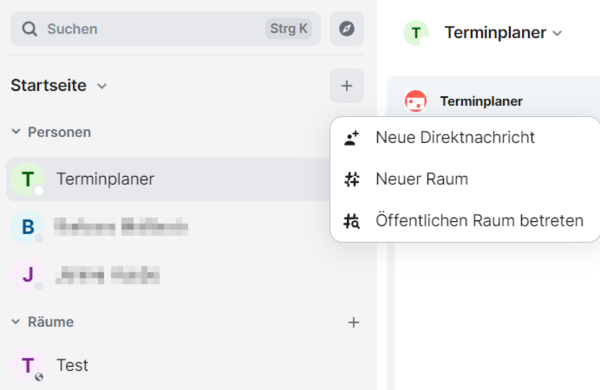The height and width of the screenshot is (390, 600).
Task: Click the hash-search icon for public rooms
Action: click(x=352, y=221)
